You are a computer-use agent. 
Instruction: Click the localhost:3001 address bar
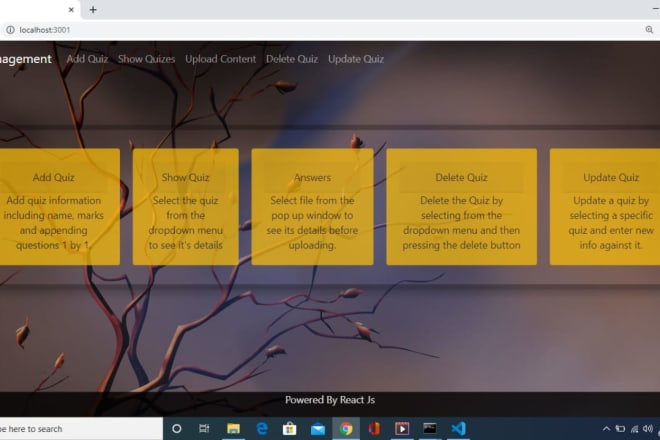pyautogui.click(x=328, y=30)
